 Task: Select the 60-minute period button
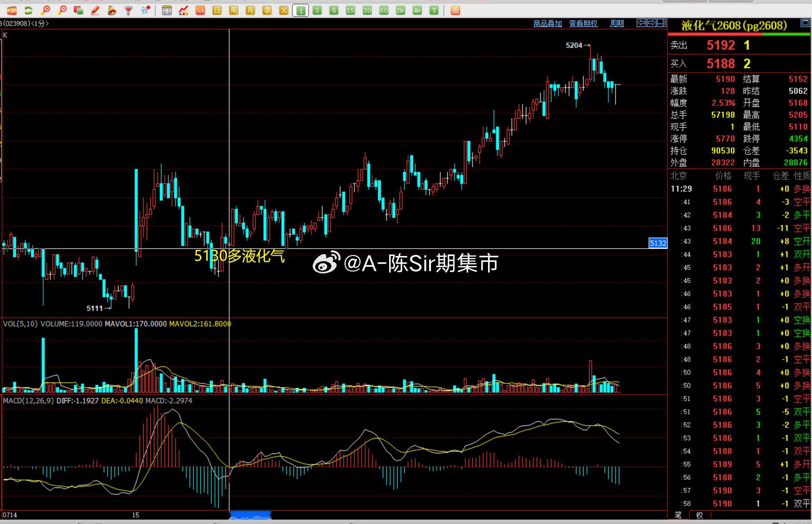click(384, 10)
